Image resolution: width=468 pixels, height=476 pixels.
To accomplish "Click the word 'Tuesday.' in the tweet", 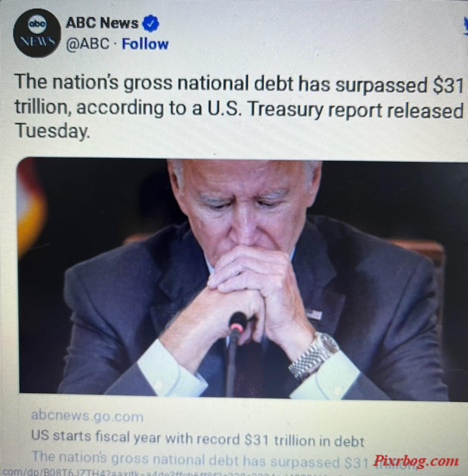I will tap(52, 131).
